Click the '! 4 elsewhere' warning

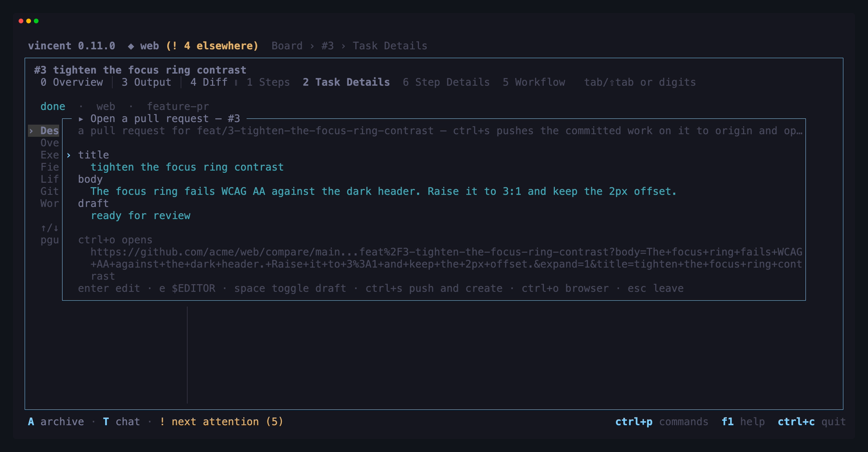point(212,46)
